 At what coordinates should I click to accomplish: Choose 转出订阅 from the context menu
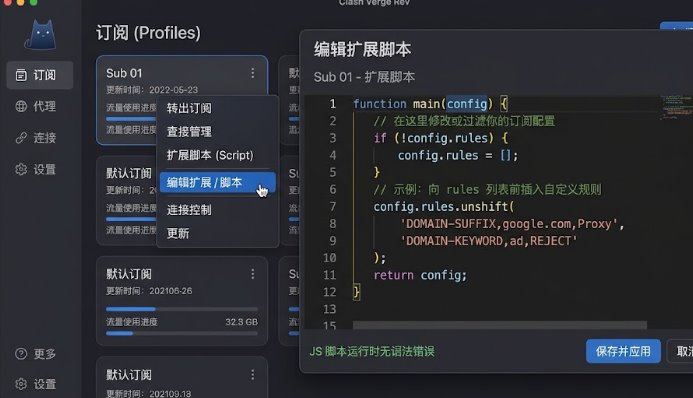(x=218, y=108)
